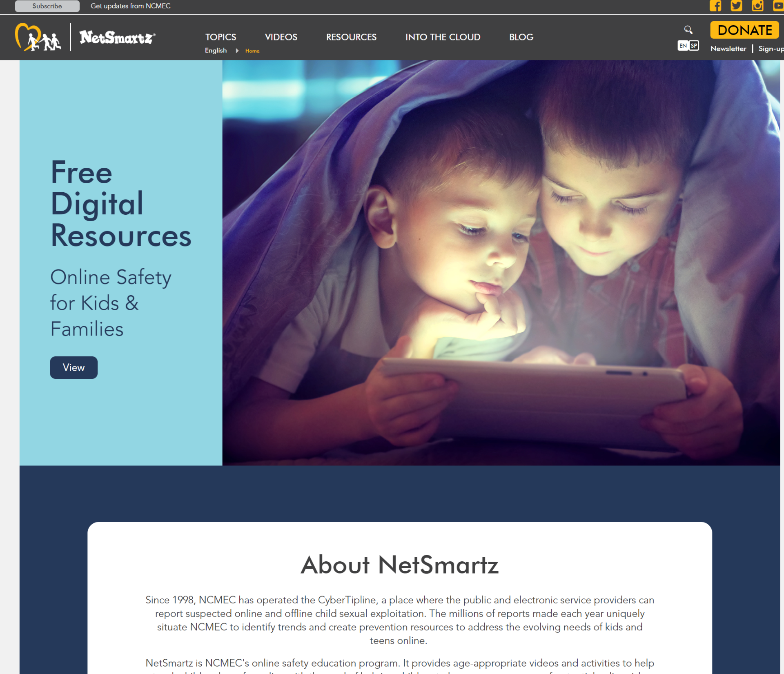784x674 pixels.
Task: Expand the VIDEOS navigation menu
Action: point(281,37)
